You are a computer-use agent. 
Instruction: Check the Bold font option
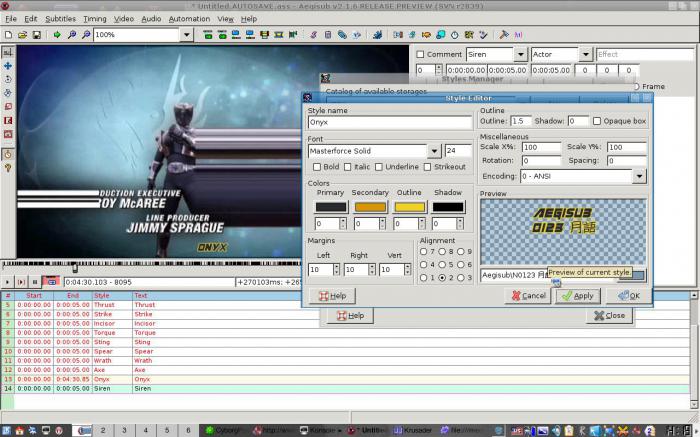[x=317, y=167]
